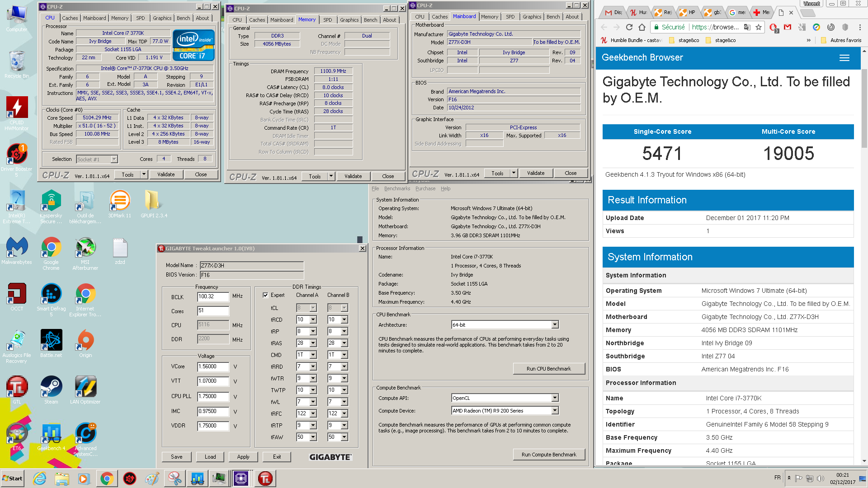Open Help menu in Geekbench
This screenshot has width=868, height=488.
[x=445, y=188]
